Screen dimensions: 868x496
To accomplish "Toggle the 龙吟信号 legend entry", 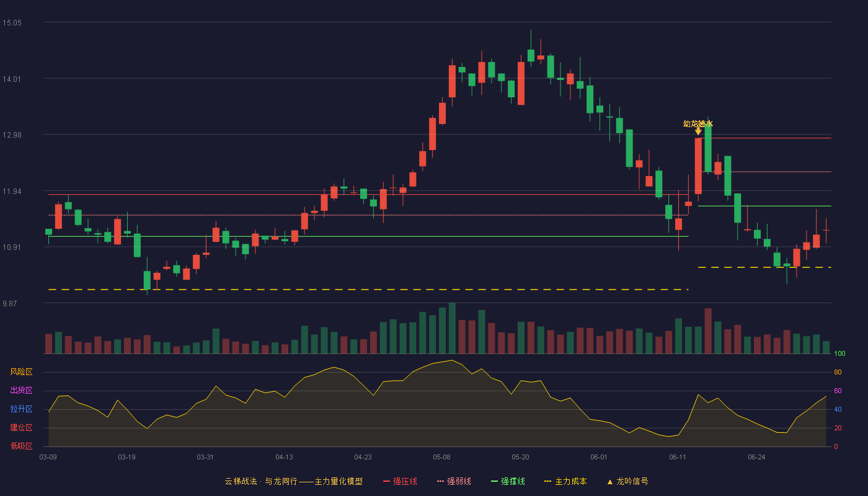I will pos(627,481).
